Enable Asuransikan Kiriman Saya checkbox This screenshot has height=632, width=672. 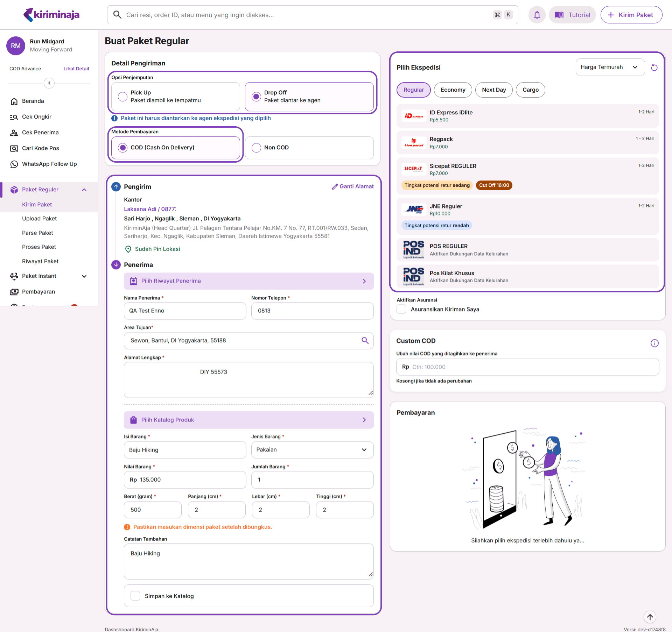pyautogui.click(x=401, y=309)
